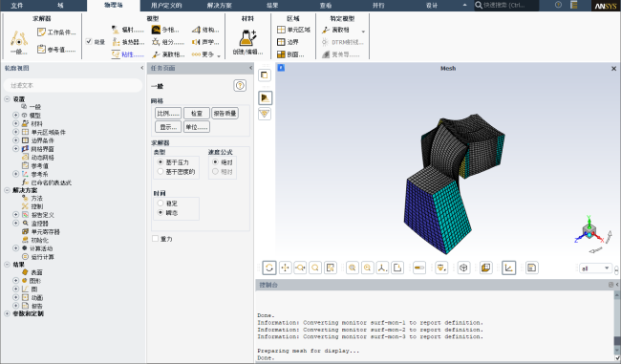621x364 pixels.
Task: Select the pan view tool
Action: pos(285,268)
